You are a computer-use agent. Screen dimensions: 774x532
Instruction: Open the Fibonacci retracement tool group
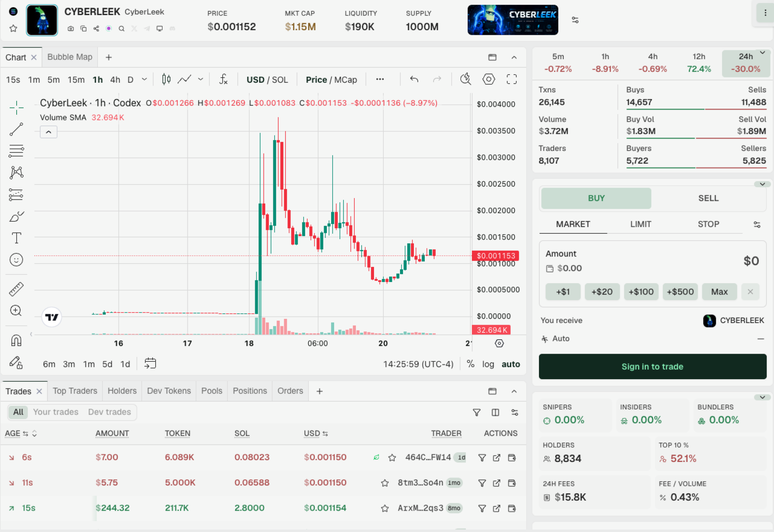[x=16, y=151]
